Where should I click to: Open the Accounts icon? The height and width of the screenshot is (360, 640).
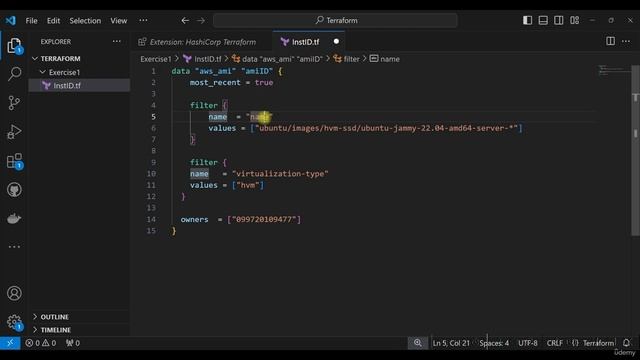pos(14,293)
